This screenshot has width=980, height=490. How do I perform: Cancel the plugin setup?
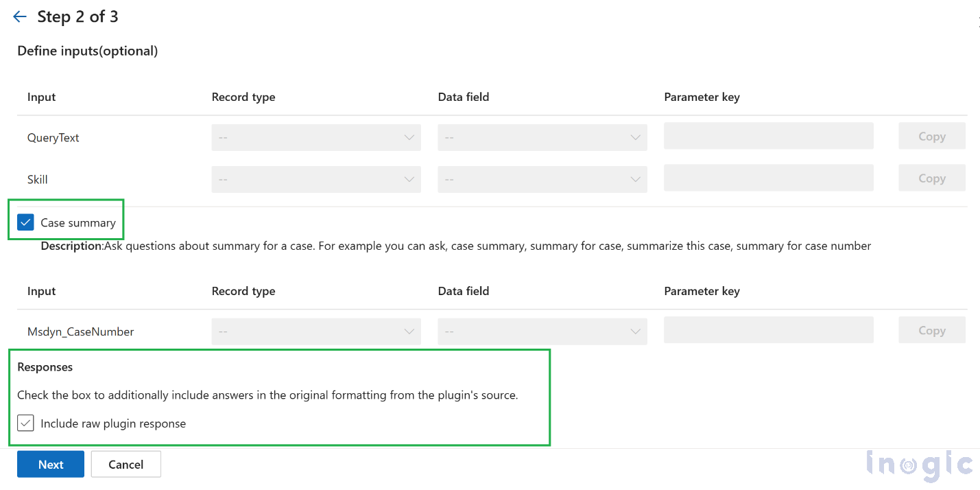[126, 464]
